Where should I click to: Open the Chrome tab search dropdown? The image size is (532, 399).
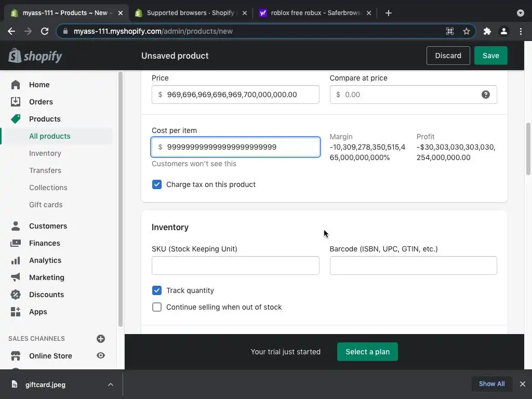point(521,13)
